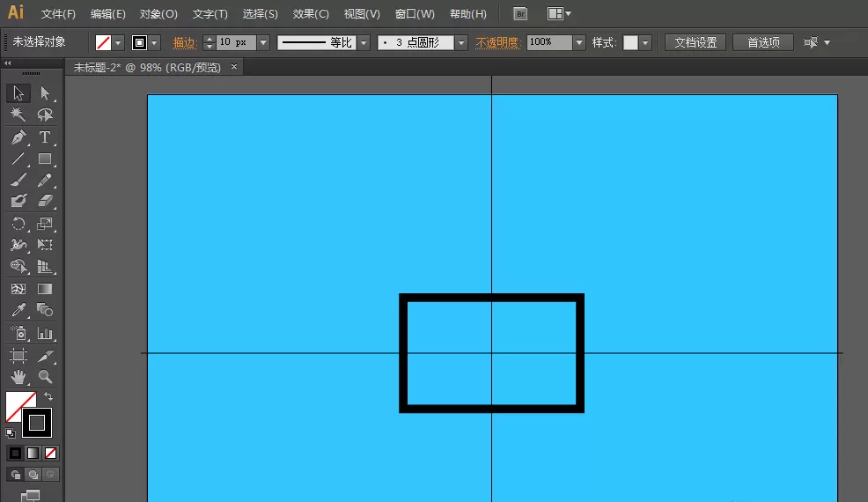Open the 窗口(W) menu
Image resolution: width=868 pixels, height=502 pixels.
tap(415, 14)
